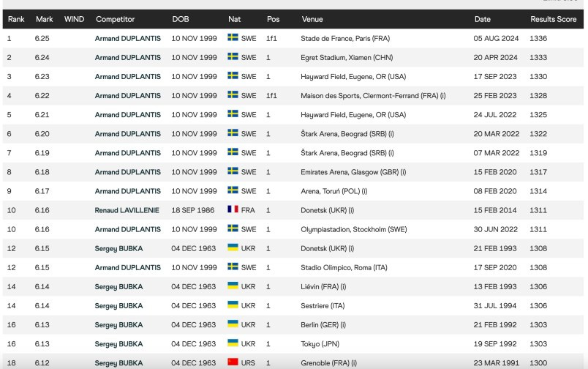Open Sergey Bubka link in Sestriere row
588x369 pixels.
point(118,306)
